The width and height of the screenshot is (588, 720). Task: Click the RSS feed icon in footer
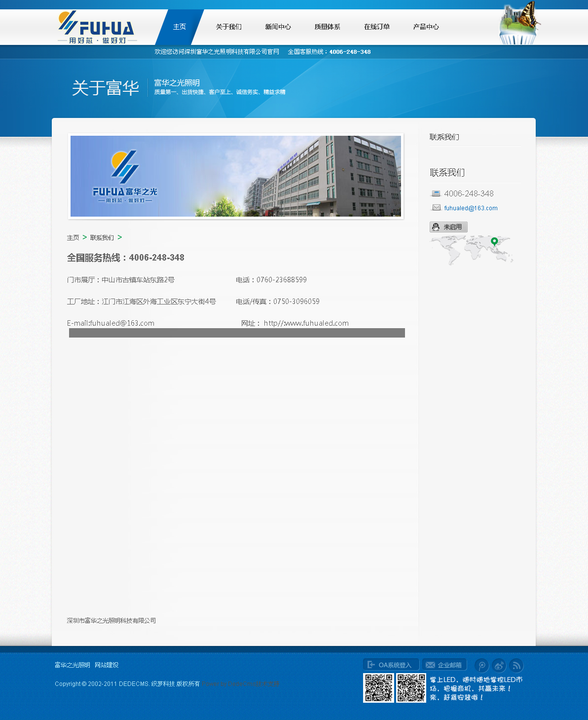tap(516, 666)
